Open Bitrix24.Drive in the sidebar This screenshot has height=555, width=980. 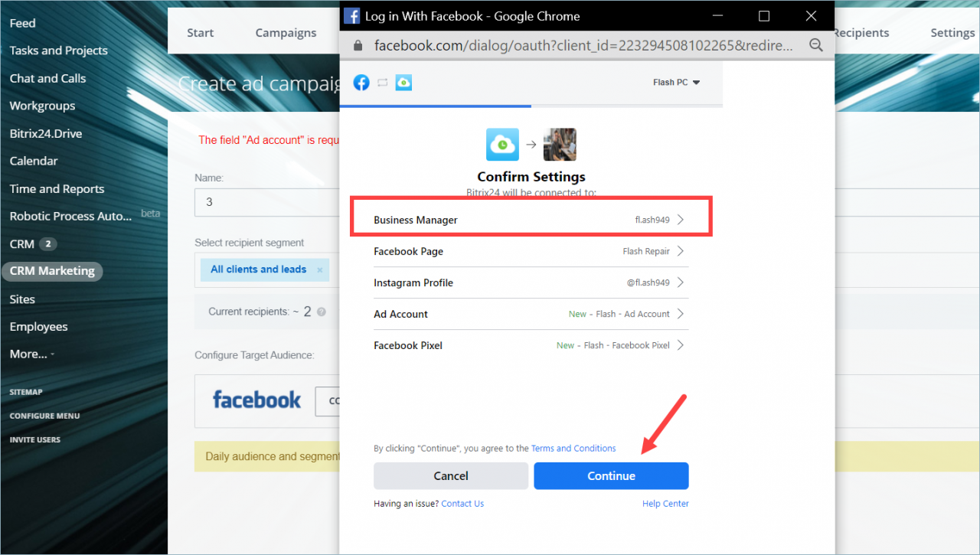tap(45, 133)
